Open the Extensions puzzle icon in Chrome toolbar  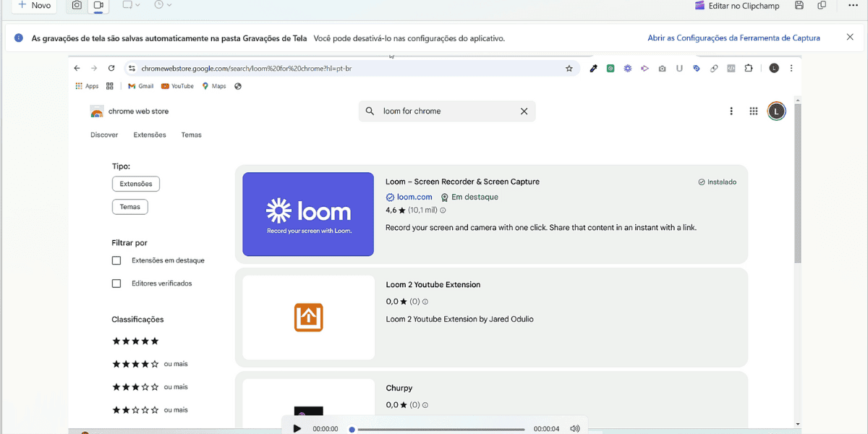click(749, 68)
